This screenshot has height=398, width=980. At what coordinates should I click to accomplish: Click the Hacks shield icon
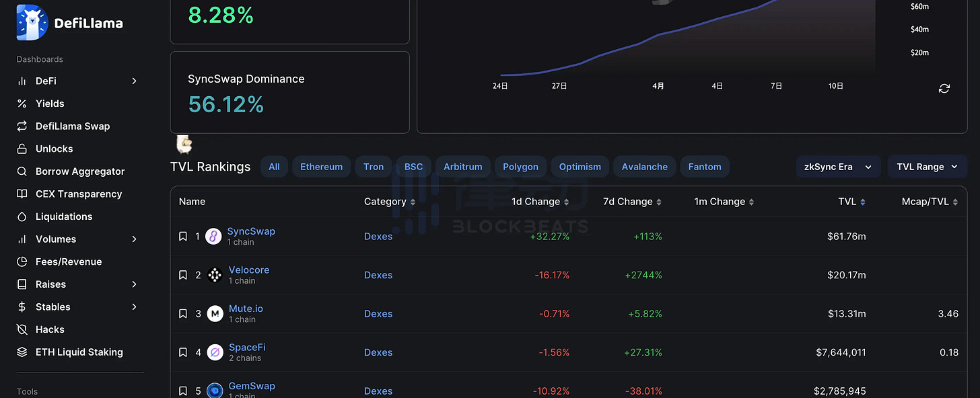point(22,329)
